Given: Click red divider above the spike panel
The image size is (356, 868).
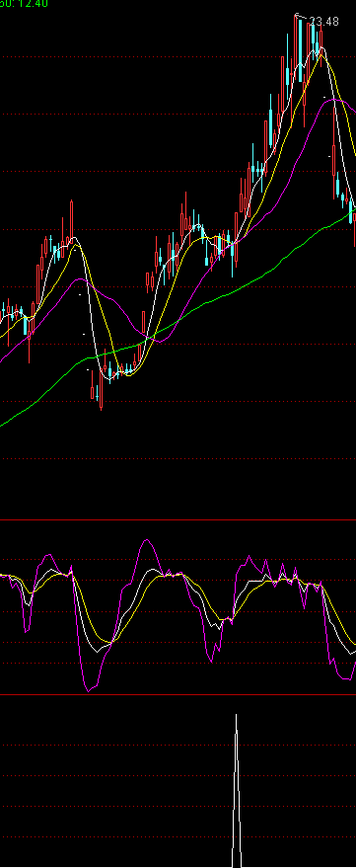Looking at the screenshot, I should [x=178, y=694].
